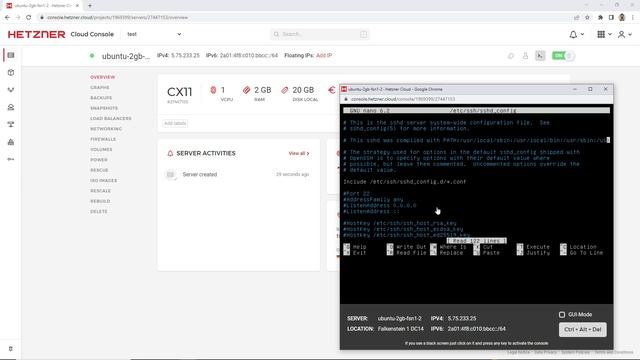
Task: Select the Power tab
Action: pos(99,160)
